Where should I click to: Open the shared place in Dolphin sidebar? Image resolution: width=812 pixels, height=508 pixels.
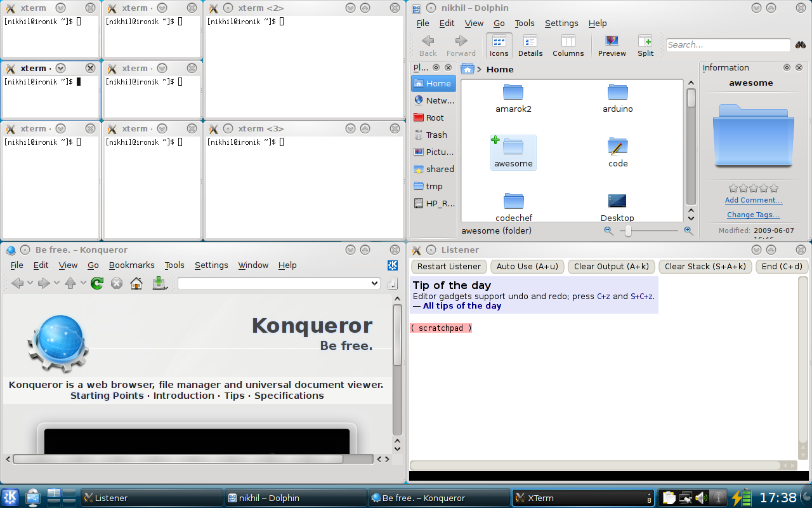tap(433, 169)
